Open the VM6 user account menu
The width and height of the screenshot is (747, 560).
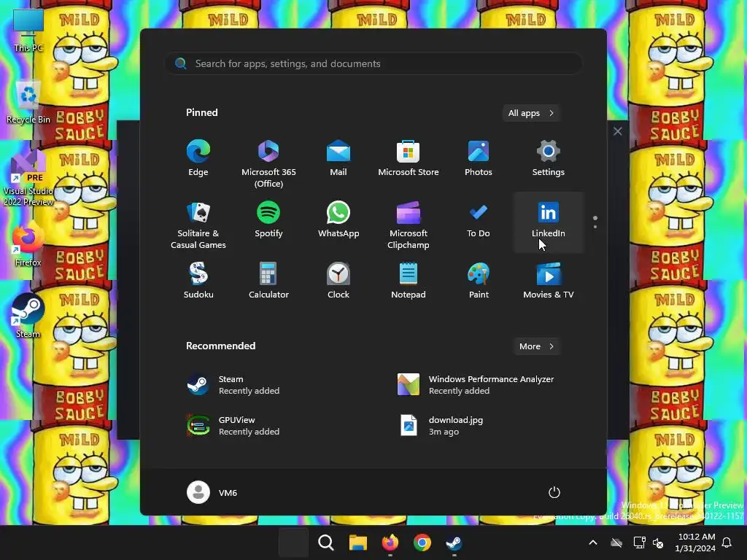coord(212,492)
